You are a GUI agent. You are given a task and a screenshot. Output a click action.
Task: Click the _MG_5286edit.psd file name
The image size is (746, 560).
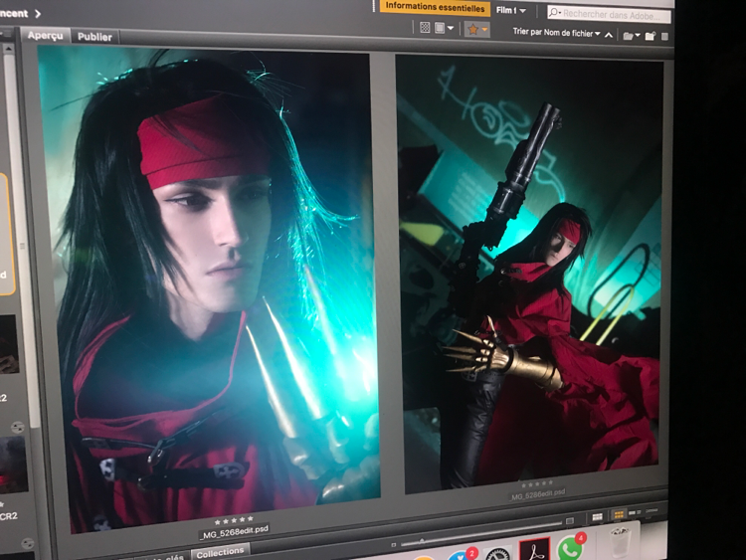coord(537,494)
